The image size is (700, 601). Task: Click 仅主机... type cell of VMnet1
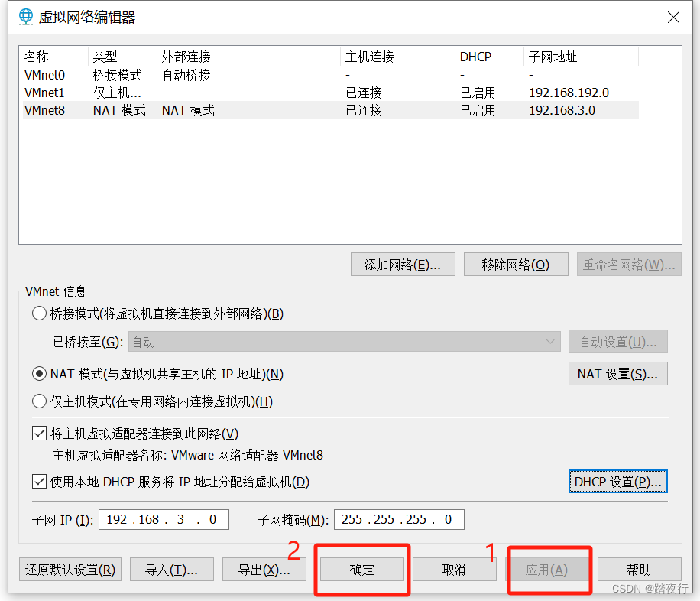point(117,93)
